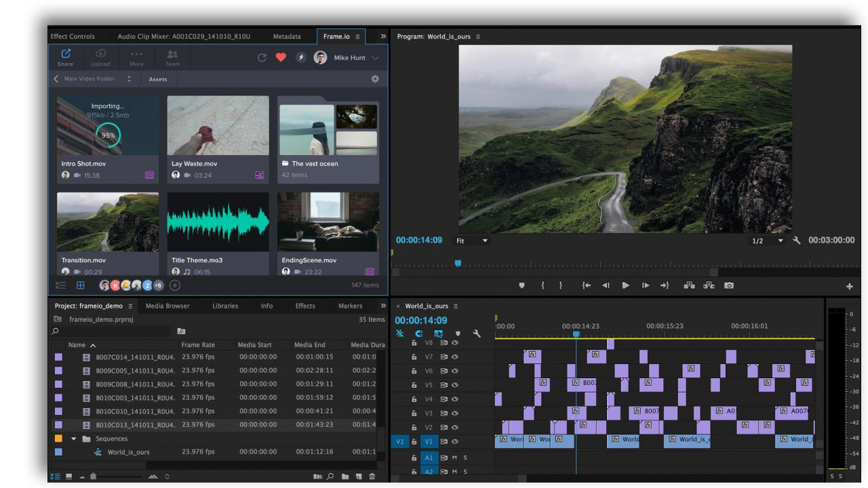This screenshot has width=868, height=488.
Task: Open Frame.io settings gear icon
Action: [x=375, y=79]
